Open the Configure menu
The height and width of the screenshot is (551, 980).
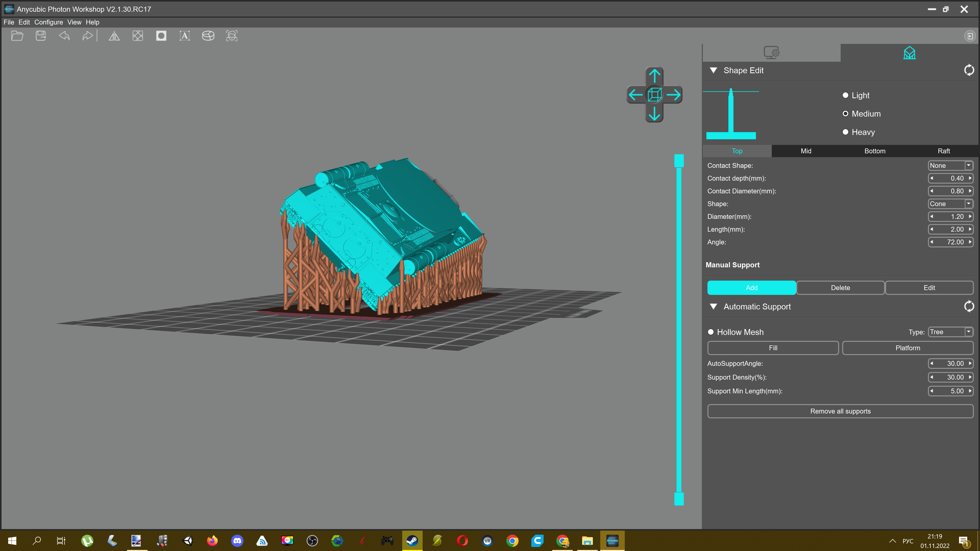[x=48, y=22]
